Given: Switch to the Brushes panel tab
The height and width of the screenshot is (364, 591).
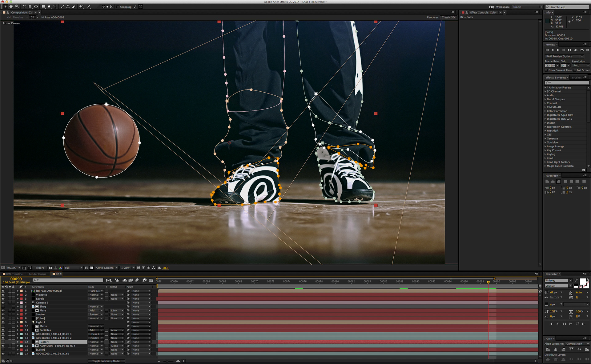Looking at the screenshot, I should (577, 78).
